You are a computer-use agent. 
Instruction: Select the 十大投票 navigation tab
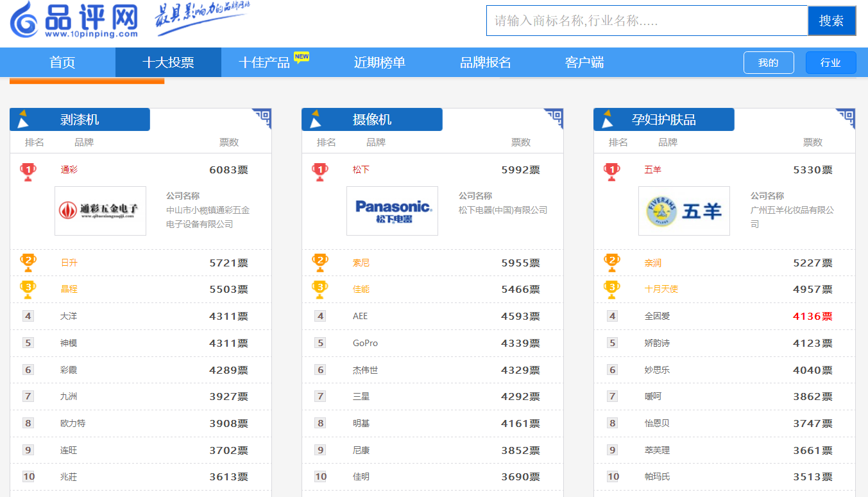168,62
